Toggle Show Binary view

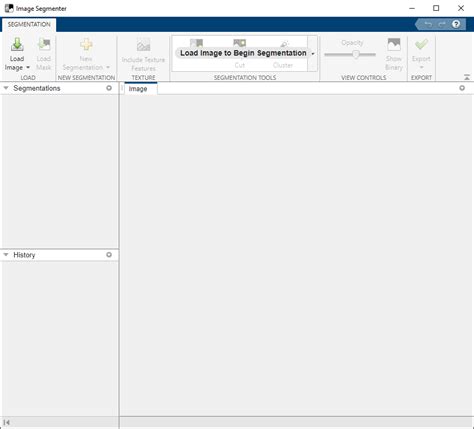[394, 45]
